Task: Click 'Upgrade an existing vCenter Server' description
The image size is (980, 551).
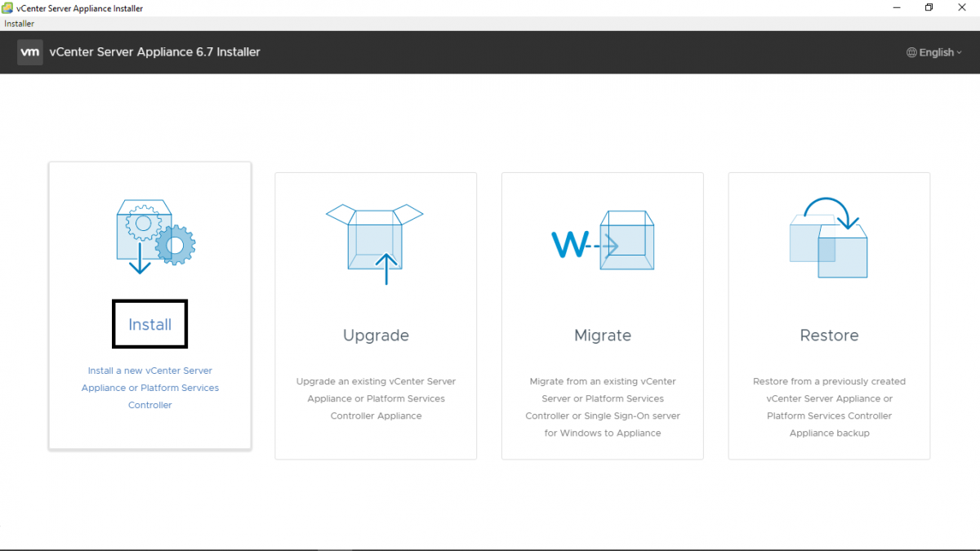Action: pyautogui.click(x=376, y=398)
